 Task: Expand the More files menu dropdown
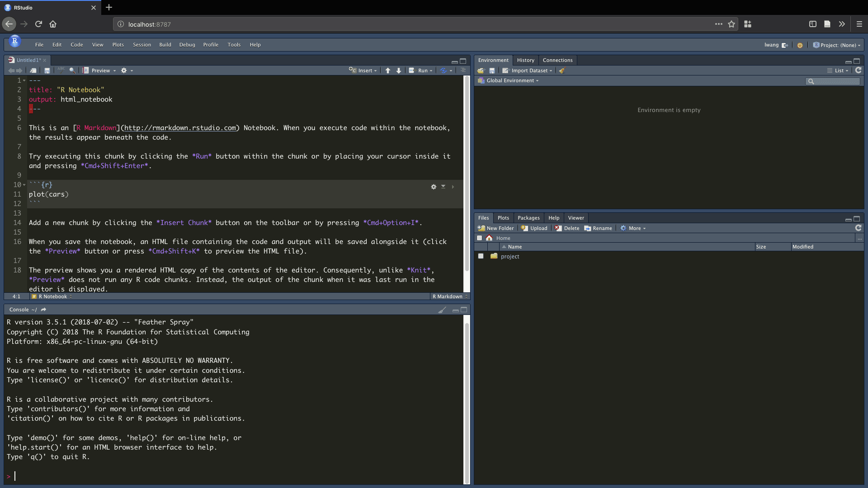pyautogui.click(x=634, y=228)
